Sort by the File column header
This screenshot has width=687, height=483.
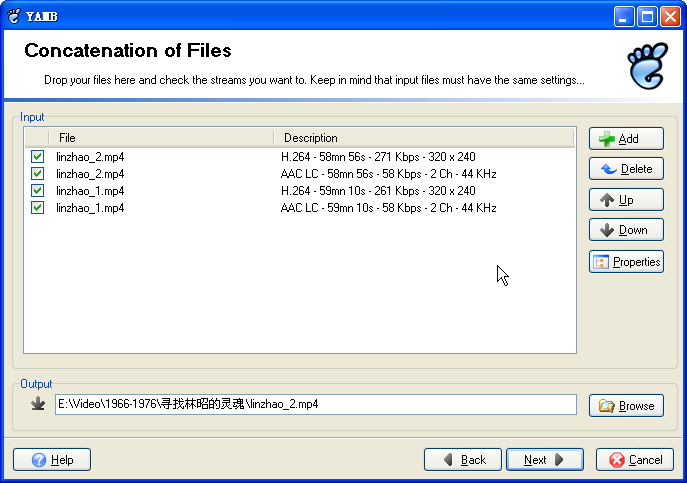pos(160,138)
